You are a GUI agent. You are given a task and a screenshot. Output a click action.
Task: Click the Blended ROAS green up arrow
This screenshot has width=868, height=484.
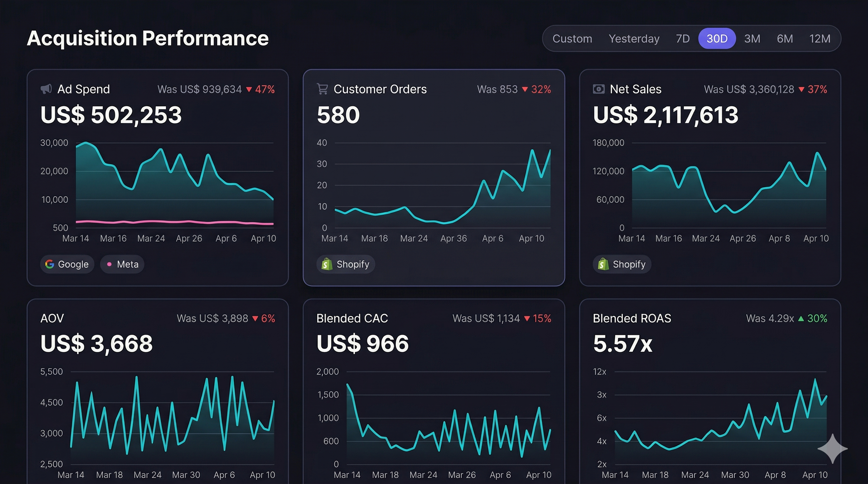tap(801, 318)
